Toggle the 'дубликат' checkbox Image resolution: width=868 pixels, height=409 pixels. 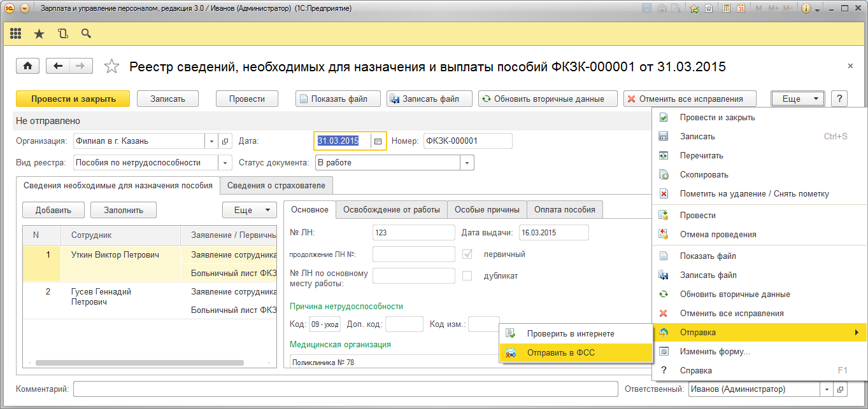467,276
